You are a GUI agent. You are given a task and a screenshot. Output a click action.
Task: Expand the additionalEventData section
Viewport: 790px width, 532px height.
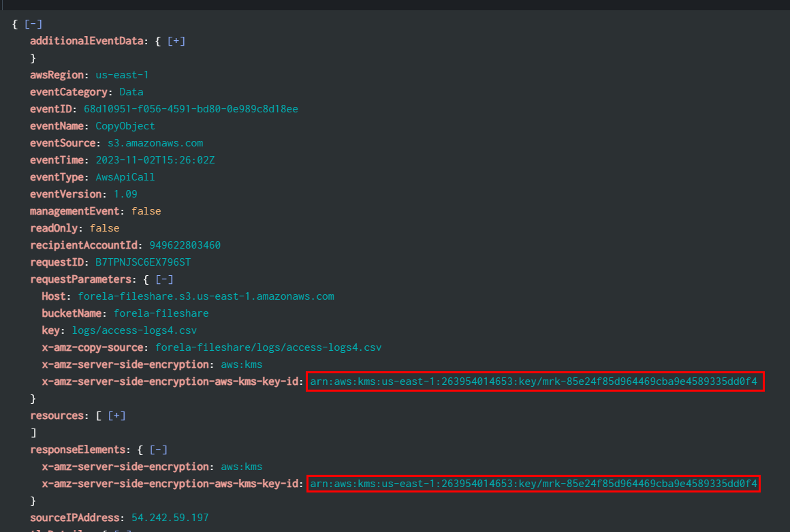click(x=176, y=41)
